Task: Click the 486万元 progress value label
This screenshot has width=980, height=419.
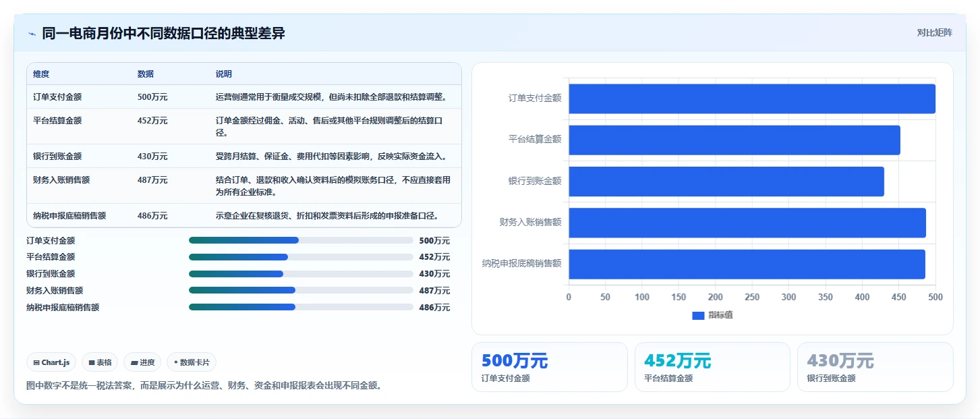Action: (434, 308)
